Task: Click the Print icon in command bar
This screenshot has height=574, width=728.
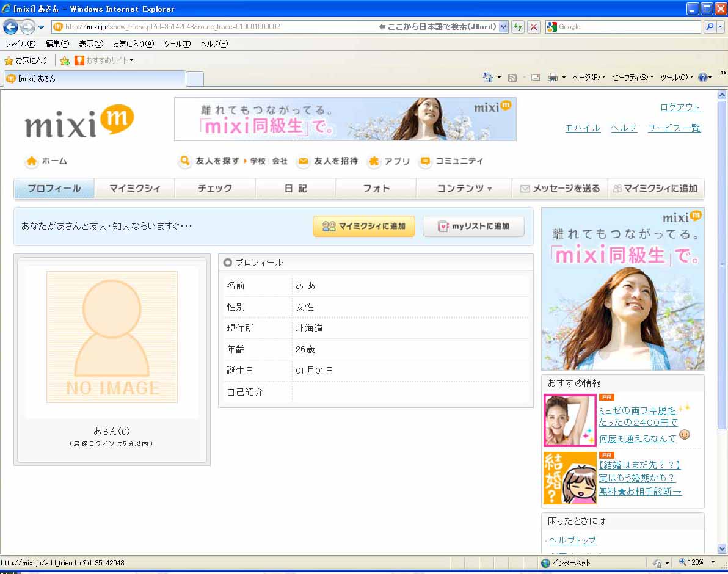Action: [553, 78]
